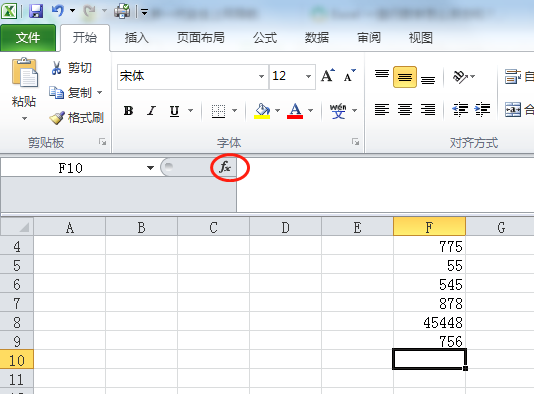
Task: Click the Select All corner button
Action: pos(17,226)
